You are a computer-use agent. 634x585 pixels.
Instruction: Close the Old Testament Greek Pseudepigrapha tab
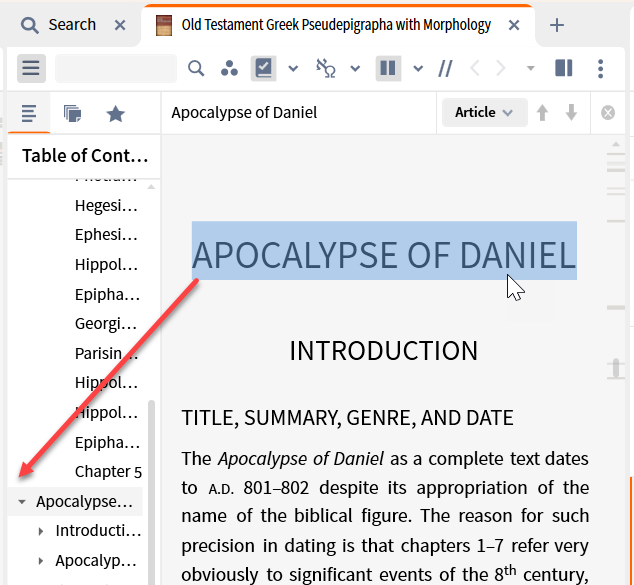pyautogui.click(x=514, y=25)
